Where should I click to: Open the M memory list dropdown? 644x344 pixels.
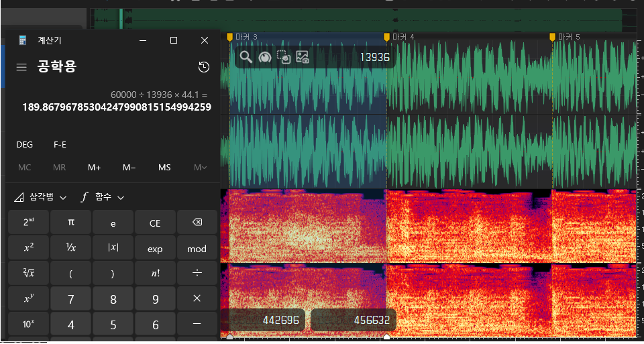[200, 168]
